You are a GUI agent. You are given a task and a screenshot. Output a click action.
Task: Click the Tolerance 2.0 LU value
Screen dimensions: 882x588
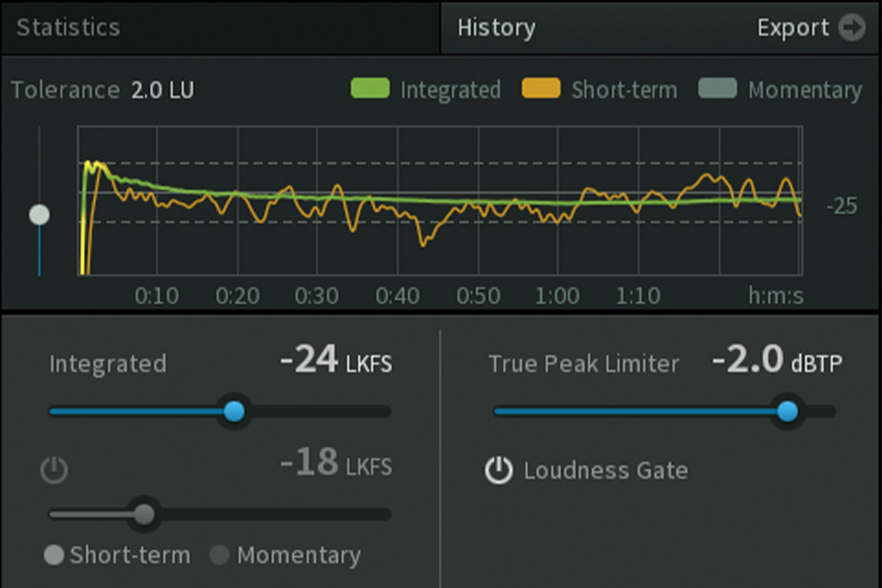coord(162,90)
